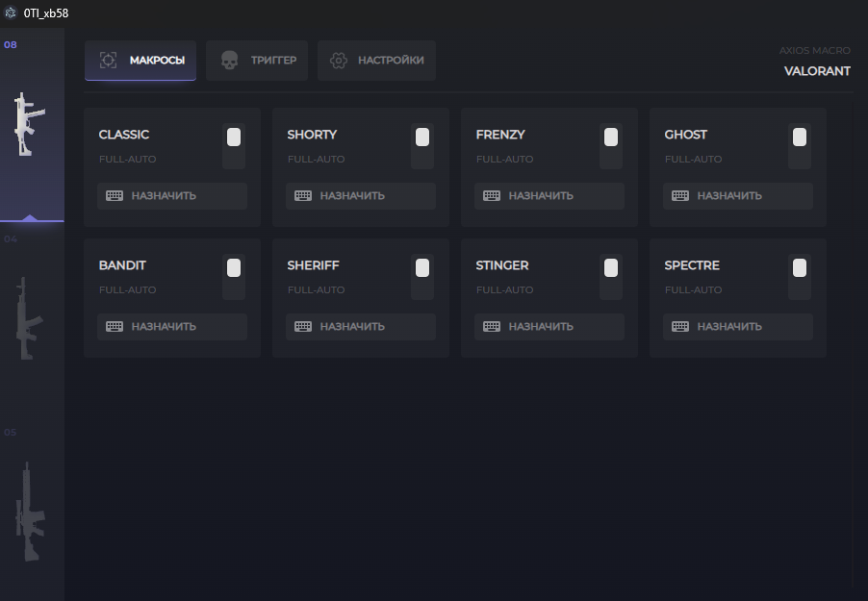The height and width of the screenshot is (601, 868).
Task: Assign a key for SHERIFF via НАЗНАЧИТЬ
Action: (361, 327)
